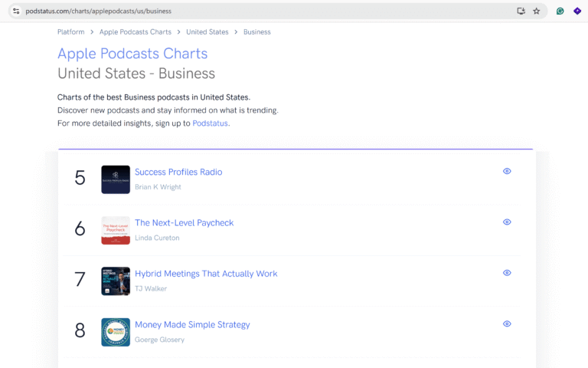The height and width of the screenshot is (368, 588).
Task: Select Apple Podcasts Charts breadcrumb item
Action: 136,32
